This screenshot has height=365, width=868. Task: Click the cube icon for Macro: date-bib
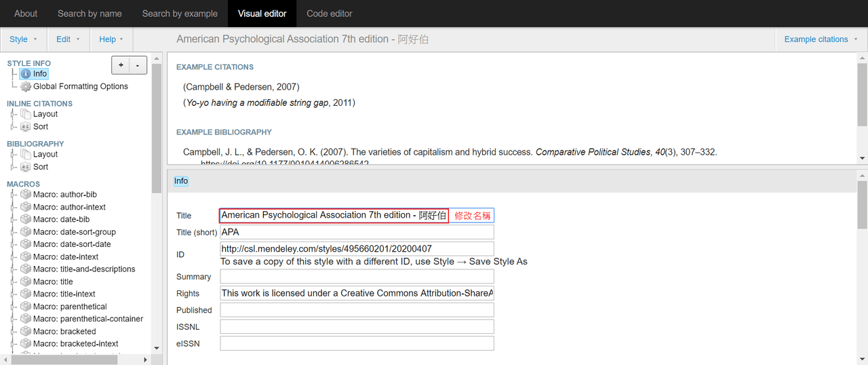(26, 219)
